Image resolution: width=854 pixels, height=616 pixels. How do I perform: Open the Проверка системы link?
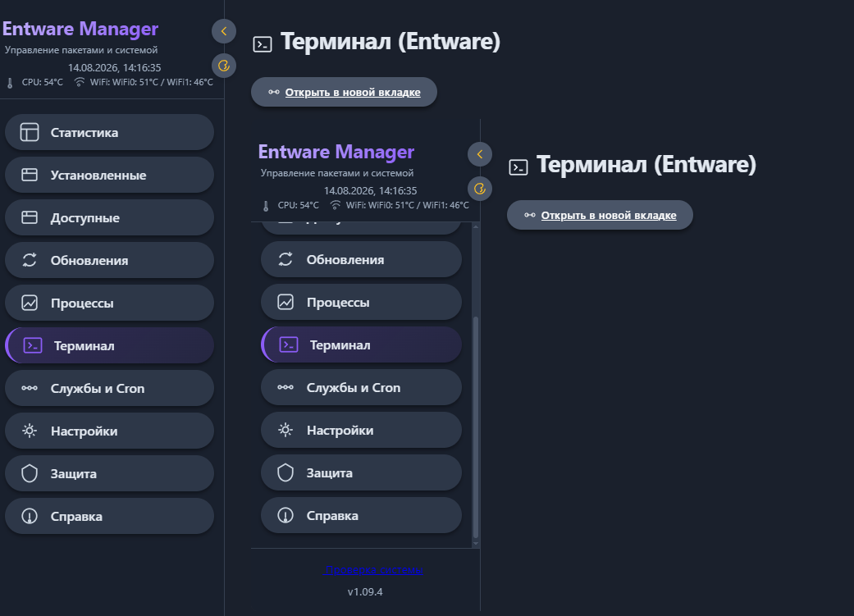373,570
